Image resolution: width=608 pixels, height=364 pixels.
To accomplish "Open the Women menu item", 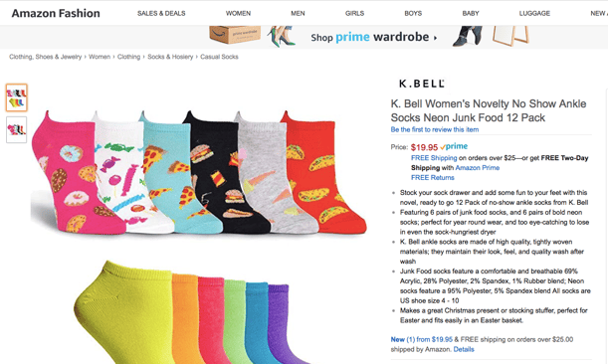I will (x=238, y=13).
